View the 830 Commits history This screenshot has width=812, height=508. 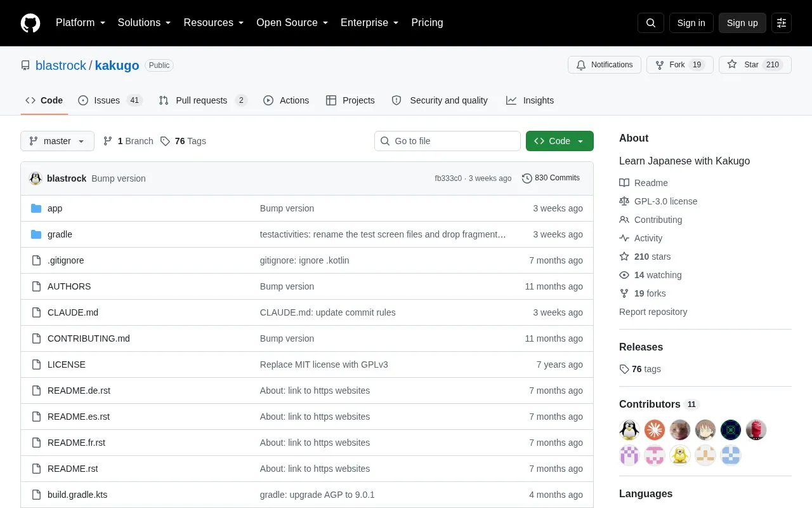point(551,178)
